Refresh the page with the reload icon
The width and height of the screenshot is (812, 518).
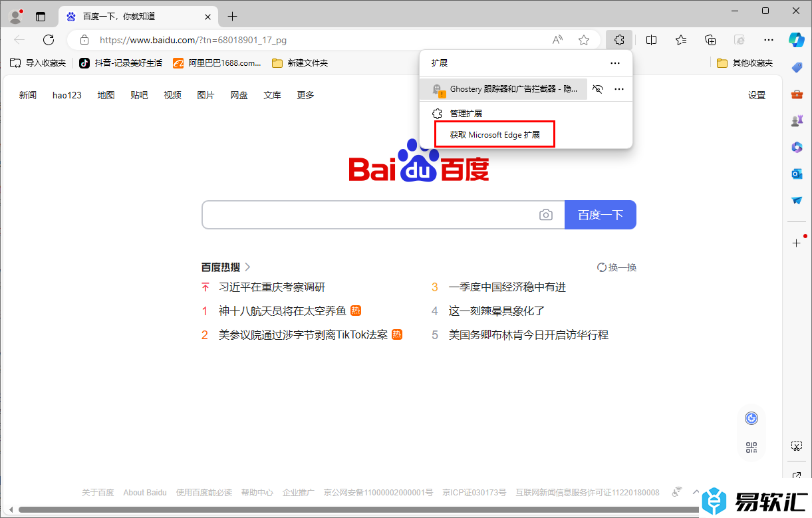point(48,40)
